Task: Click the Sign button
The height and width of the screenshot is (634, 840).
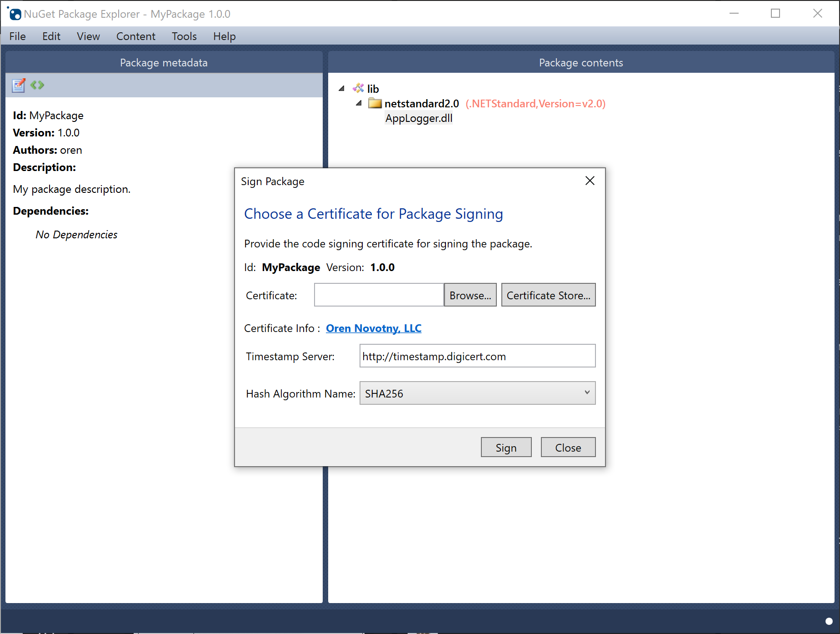Action: pos(506,448)
